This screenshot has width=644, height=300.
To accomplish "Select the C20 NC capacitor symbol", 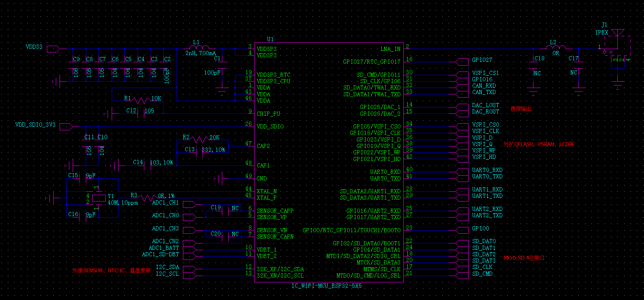I will 225,236.
